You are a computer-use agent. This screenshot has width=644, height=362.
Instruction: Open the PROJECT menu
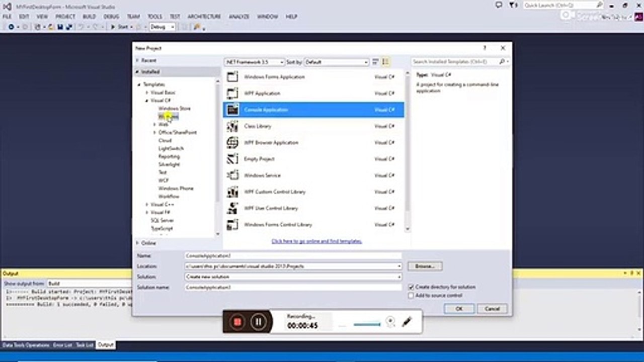point(65,17)
